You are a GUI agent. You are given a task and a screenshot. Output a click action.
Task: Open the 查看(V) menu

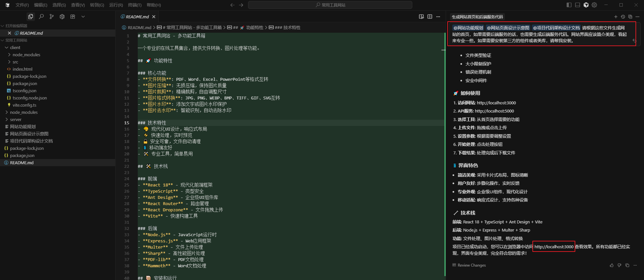(78, 5)
